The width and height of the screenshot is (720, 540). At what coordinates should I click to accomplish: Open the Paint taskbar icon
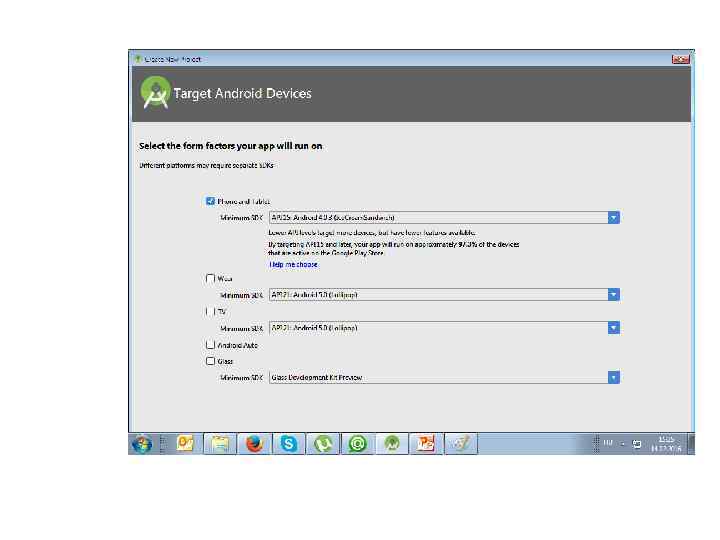pyautogui.click(x=461, y=444)
